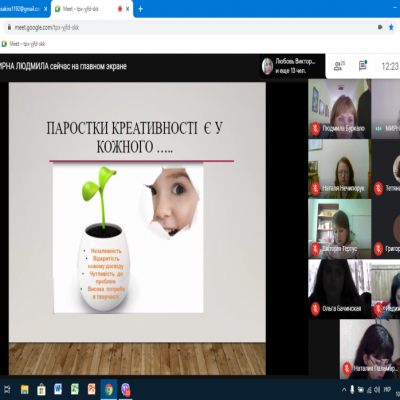This screenshot has width=400, height=400.
Task: Click muted mic icon on Ольга Бечинская tile
Action: [x=315, y=308]
